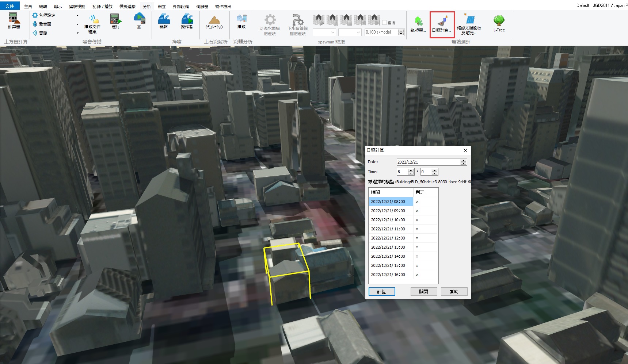The image size is (628, 364).
Task: Expand the 受音面 dropdown arrow
Action: coord(77,24)
